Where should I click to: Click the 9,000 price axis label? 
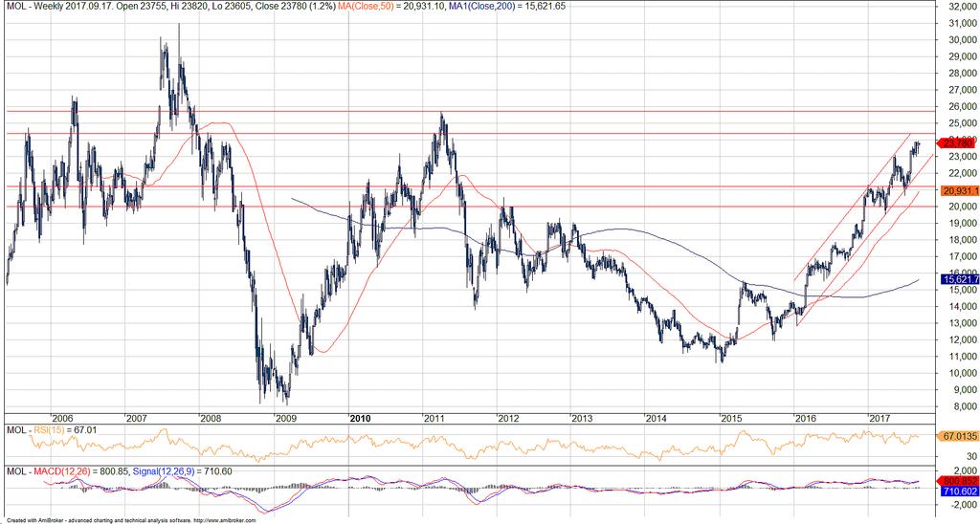coord(963,390)
